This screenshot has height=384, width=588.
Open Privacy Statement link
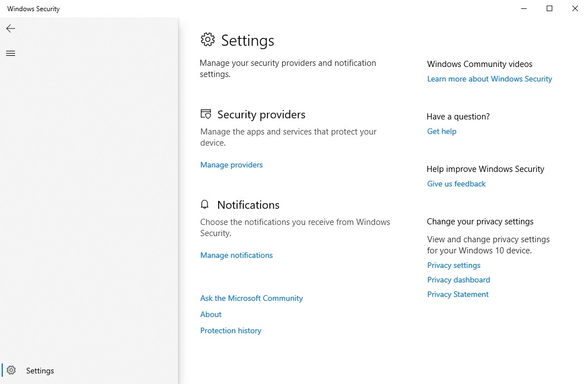pos(457,294)
